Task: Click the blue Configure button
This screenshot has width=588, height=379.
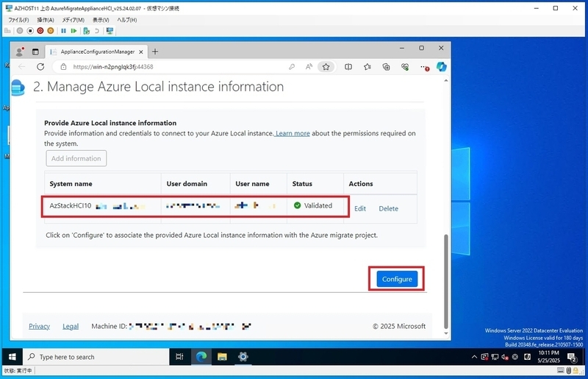Action: click(x=397, y=279)
